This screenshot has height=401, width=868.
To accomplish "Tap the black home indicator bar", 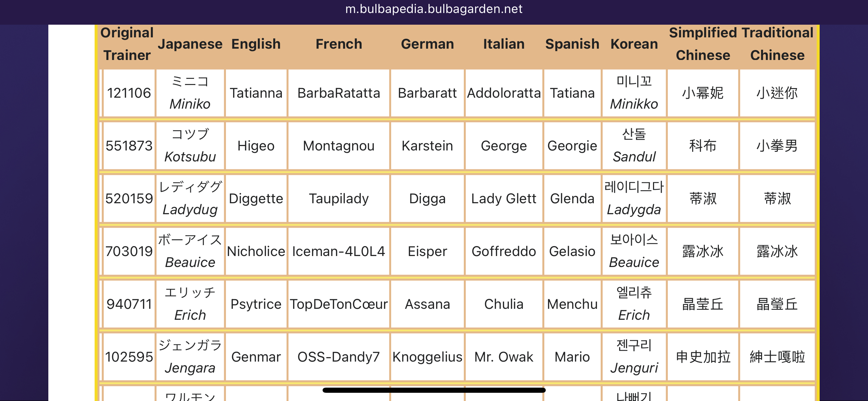I will click(434, 390).
